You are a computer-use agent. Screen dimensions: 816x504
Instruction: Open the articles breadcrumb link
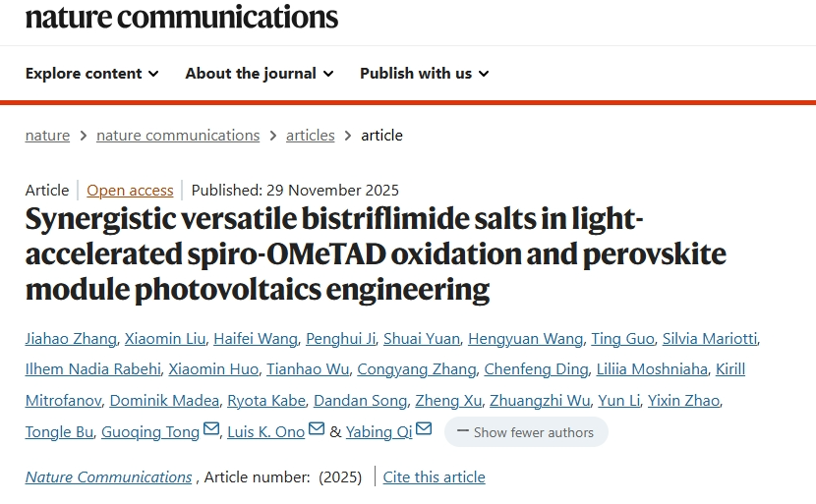[x=310, y=136]
